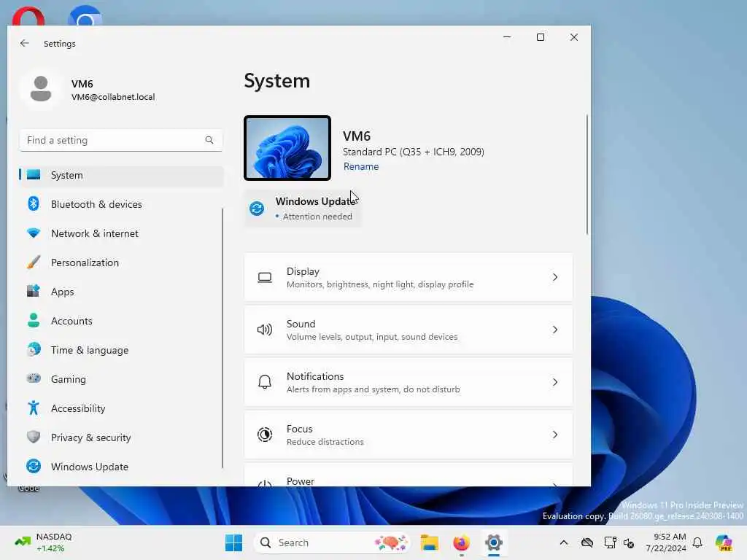Switch to Accounts settings
Viewport: 747px width, 560px height.
(121, 321)
